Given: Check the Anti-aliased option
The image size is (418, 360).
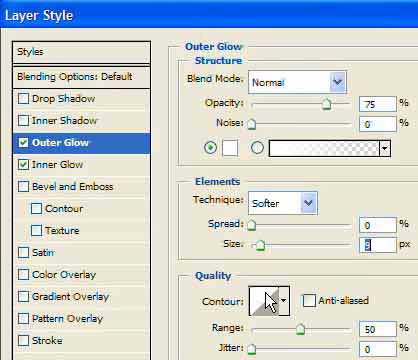Looking at the screenshot, I should pos(309,301).
